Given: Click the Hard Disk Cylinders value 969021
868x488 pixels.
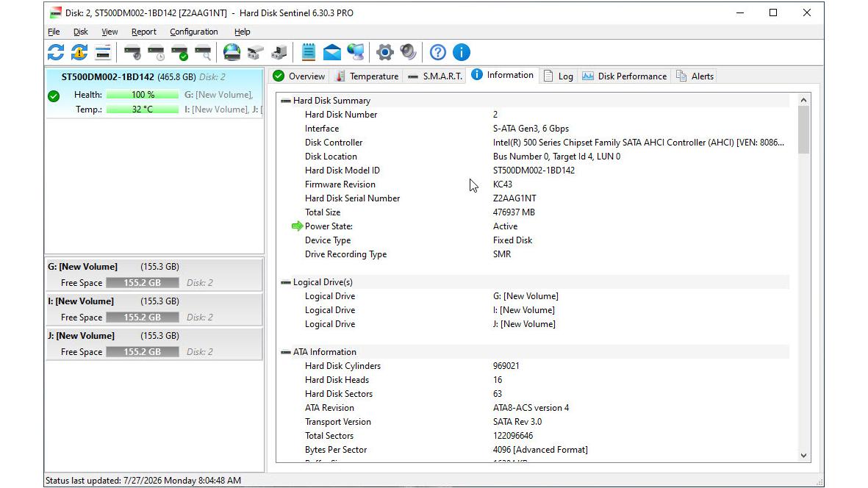Looking at the screenshot, I should [506, 366].
